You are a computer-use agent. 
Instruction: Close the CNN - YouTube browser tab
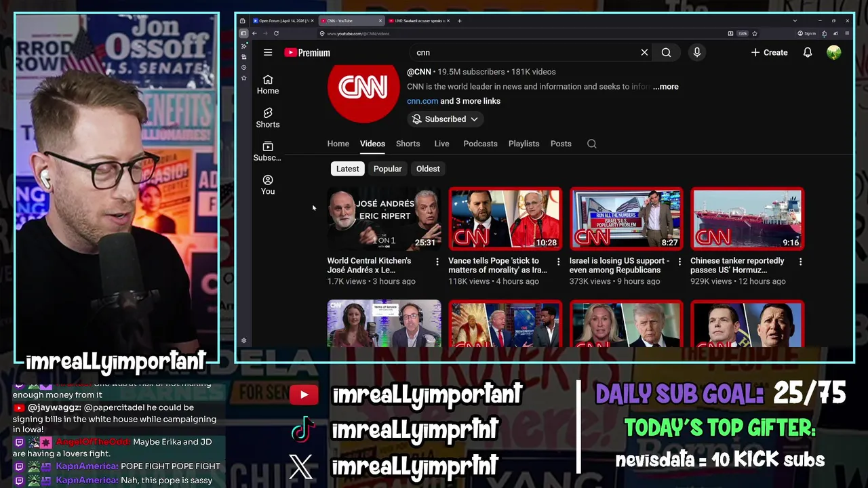click(381, 21)
